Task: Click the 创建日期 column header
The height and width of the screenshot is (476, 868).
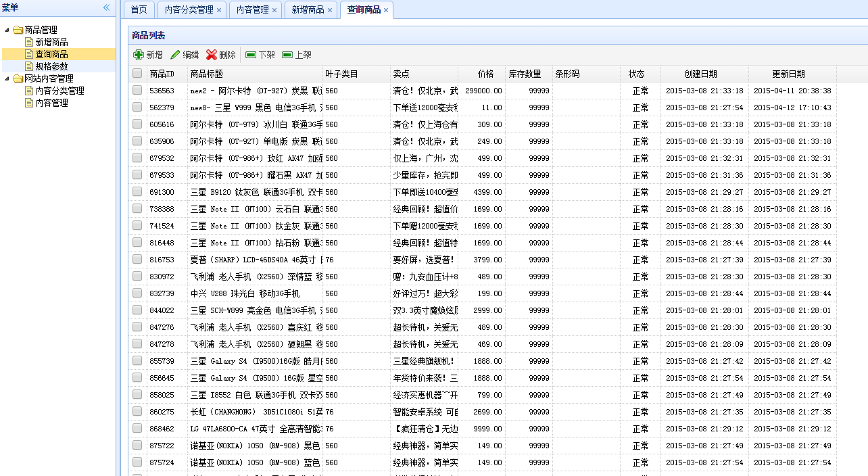Action: tap(700, 74)
